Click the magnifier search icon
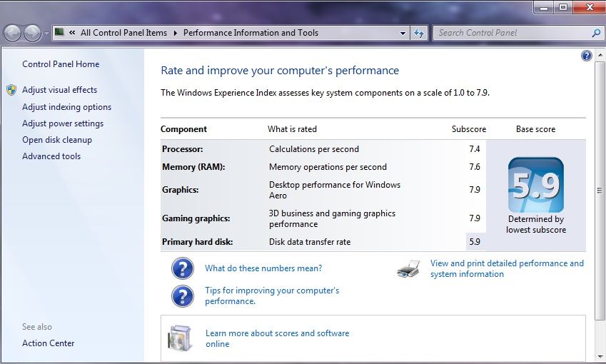The width and height of the screenshot is (606, 364). click(x=596, y=34)
